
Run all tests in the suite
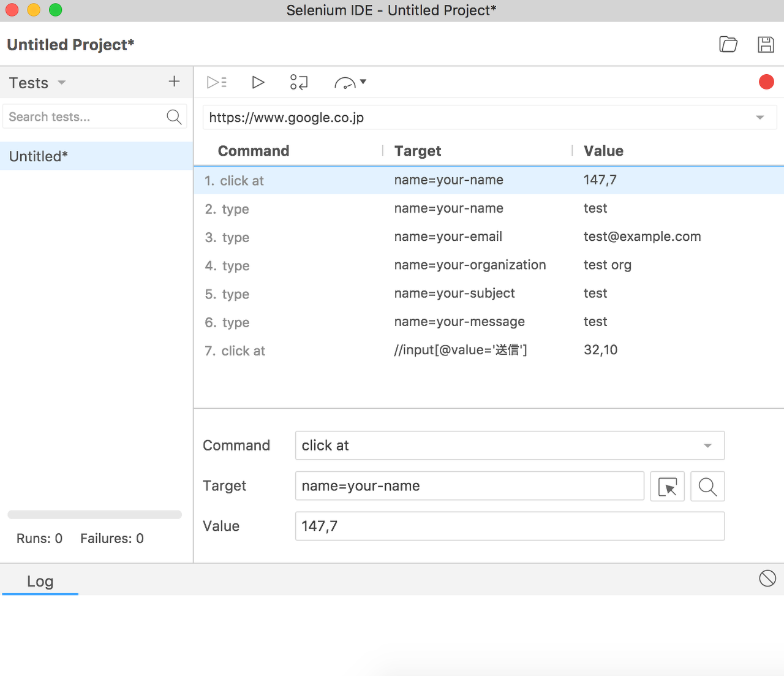[216, 82]
